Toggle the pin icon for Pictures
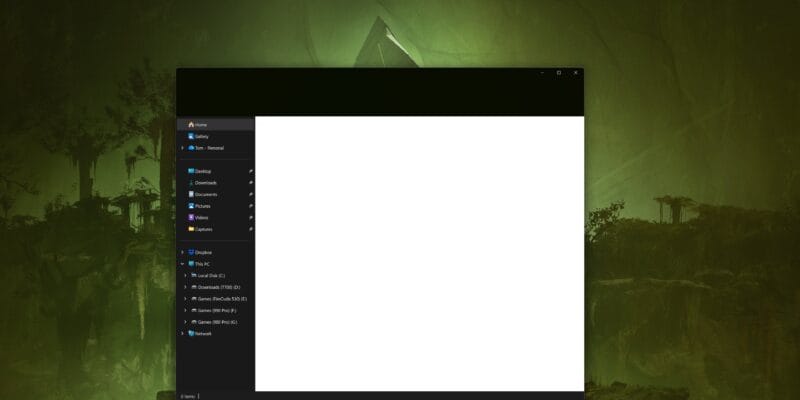 [251, 206]
